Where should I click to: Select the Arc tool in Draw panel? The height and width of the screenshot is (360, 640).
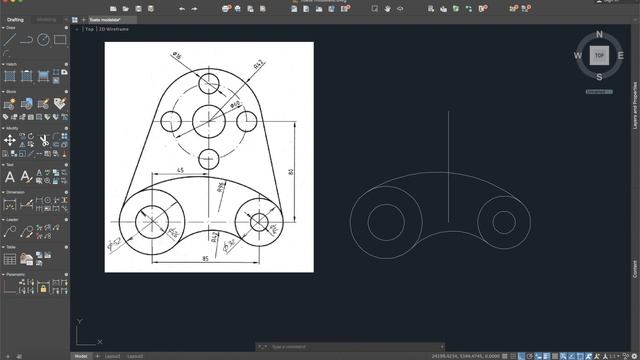click(x=6, y=53)
